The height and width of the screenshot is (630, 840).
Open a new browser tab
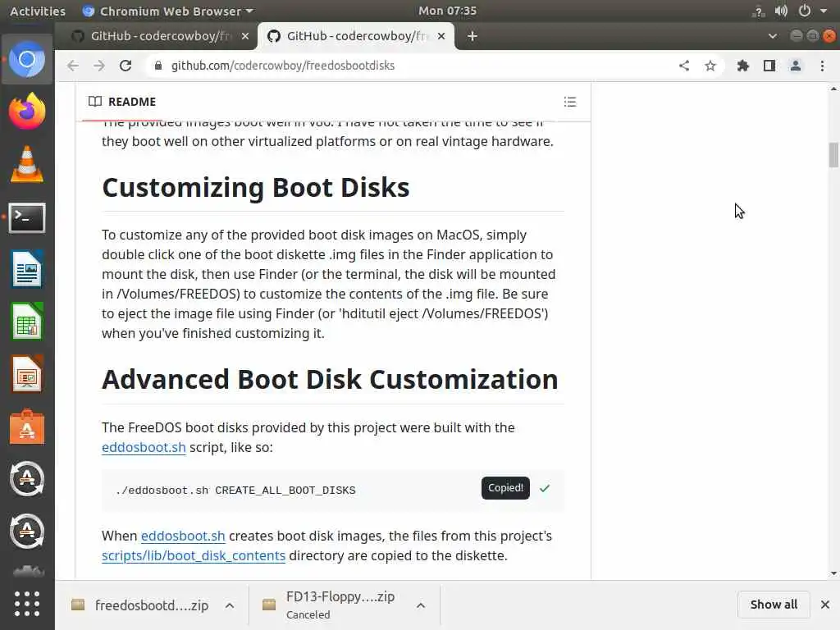(x=472, y=36)
